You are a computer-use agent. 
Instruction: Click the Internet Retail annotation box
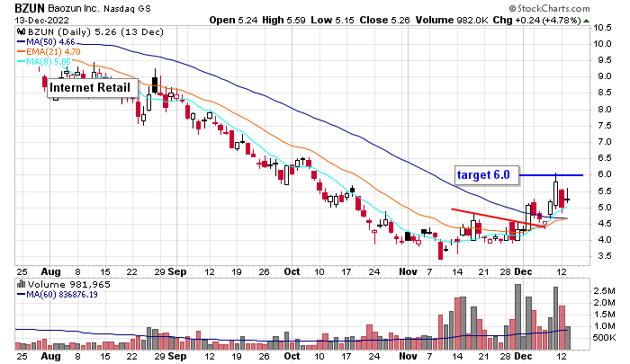click(x=93, y=88)
